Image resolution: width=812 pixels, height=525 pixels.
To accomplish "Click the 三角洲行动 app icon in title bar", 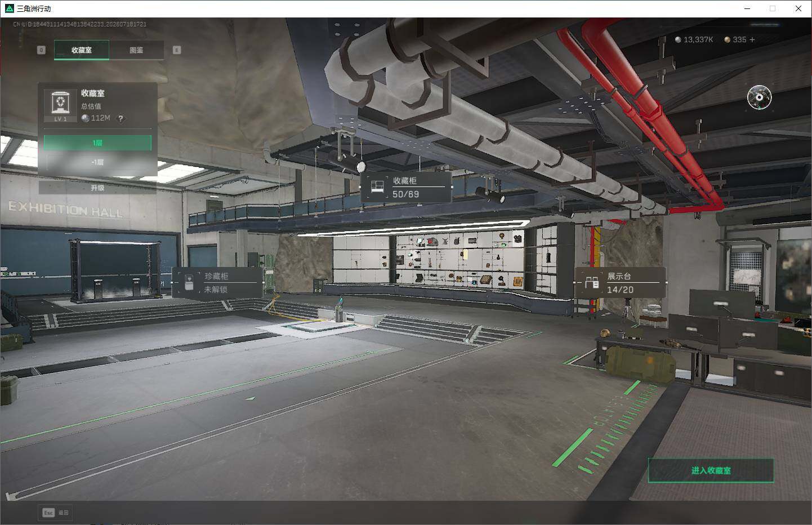I will click(9, 8).
